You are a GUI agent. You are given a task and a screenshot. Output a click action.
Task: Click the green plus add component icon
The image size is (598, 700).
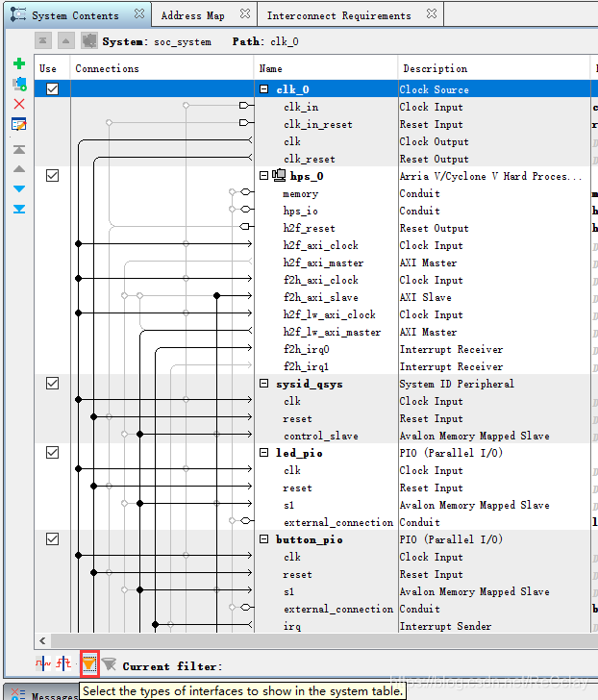[19, 63]
